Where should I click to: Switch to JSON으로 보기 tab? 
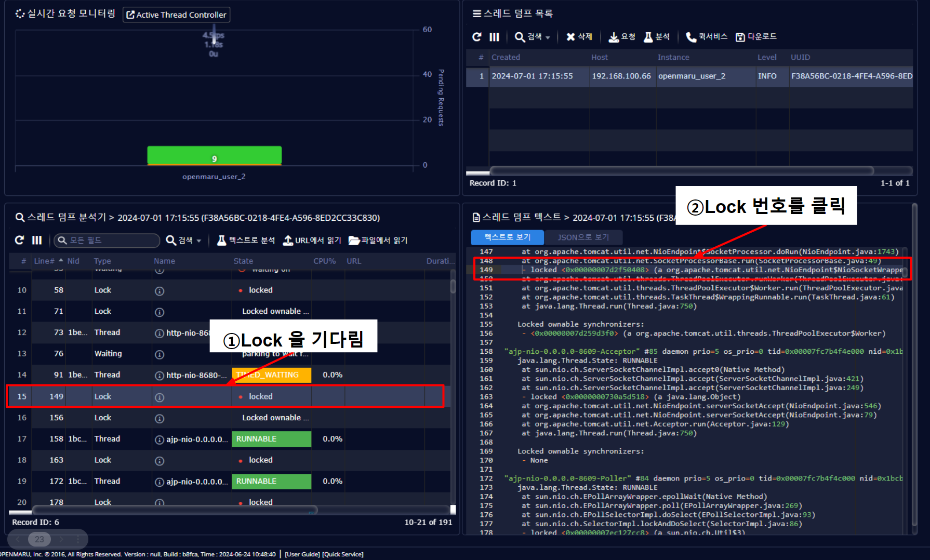(x=583, y=237)
